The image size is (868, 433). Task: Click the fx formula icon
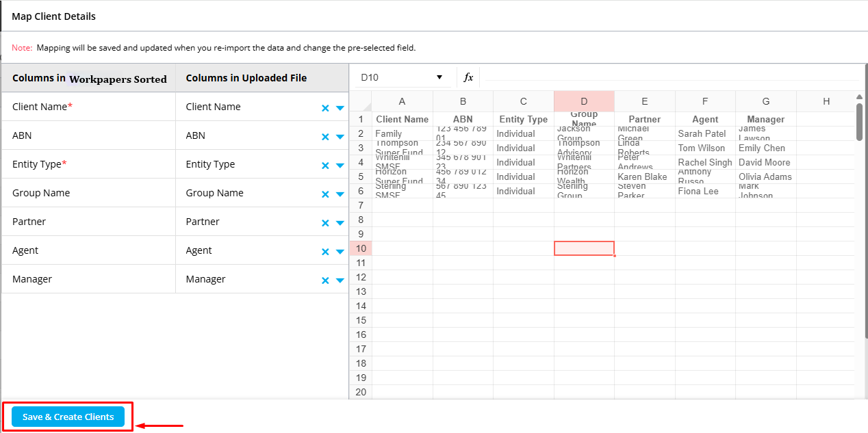pos(468,77)
